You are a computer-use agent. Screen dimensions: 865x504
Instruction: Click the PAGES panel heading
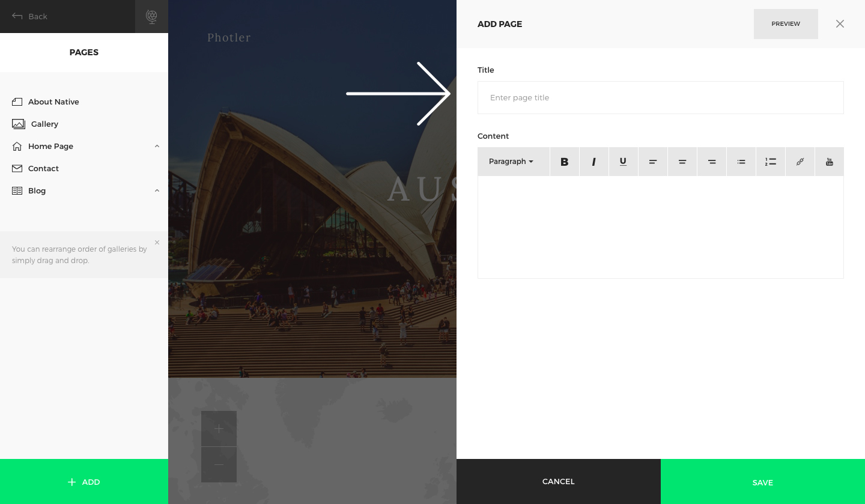[x=84, y=52]
